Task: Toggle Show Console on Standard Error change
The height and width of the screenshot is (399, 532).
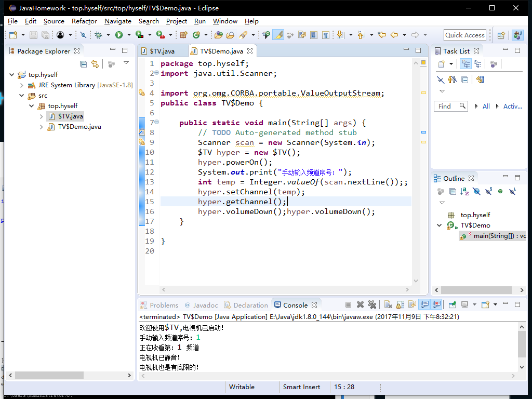Action: pyautogui.click(x=436, y=304)
